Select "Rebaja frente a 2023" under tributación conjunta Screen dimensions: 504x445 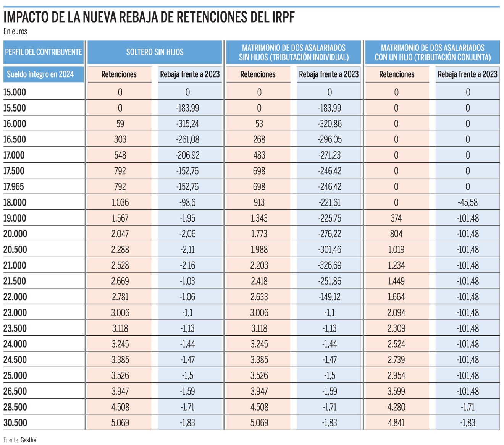(467, 74)
